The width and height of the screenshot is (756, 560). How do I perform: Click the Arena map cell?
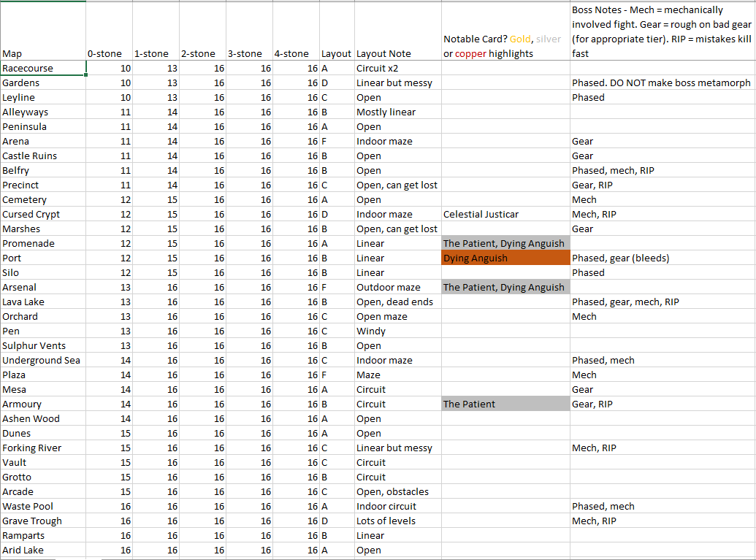(43, 141)
